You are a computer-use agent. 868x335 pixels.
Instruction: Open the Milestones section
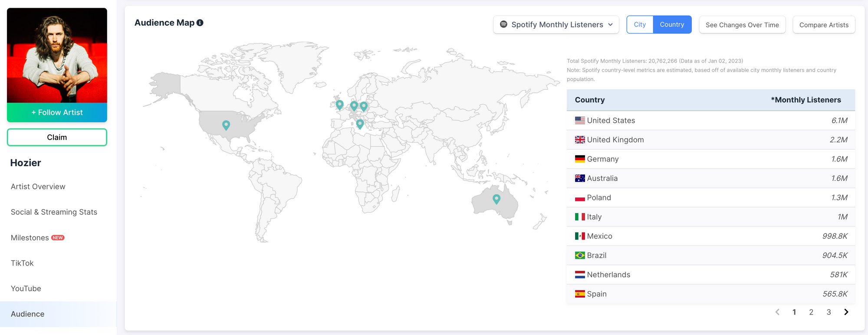click(x=30, y=238)
